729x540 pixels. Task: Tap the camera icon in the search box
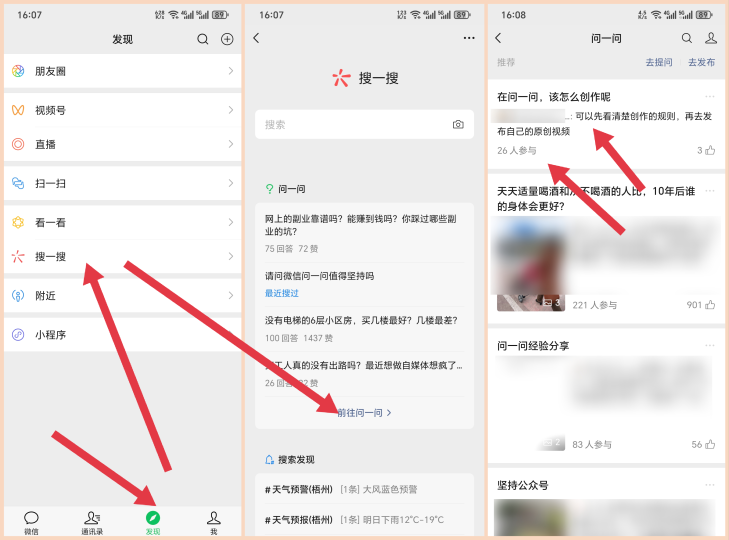point(458,124)
